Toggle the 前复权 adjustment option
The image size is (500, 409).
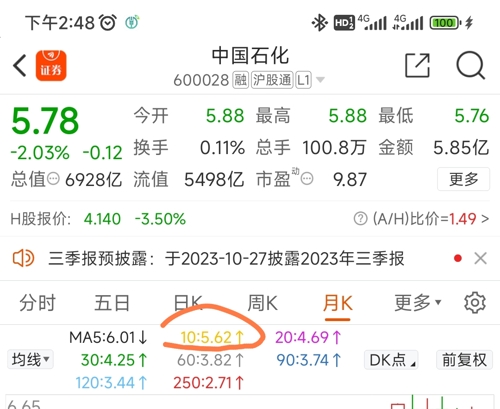tap(464, 360)
